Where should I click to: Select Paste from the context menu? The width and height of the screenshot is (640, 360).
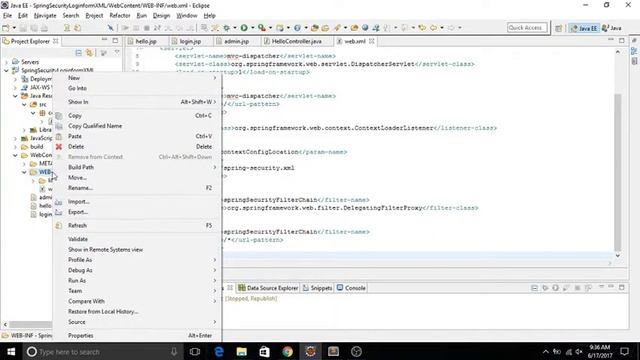pos(137,136)
